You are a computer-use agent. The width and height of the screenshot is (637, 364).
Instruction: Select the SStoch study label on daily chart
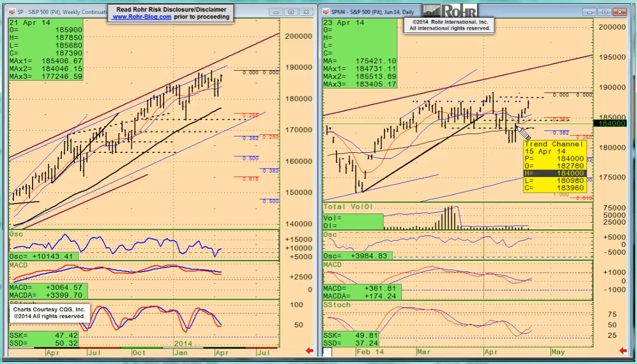coord(336,305)
